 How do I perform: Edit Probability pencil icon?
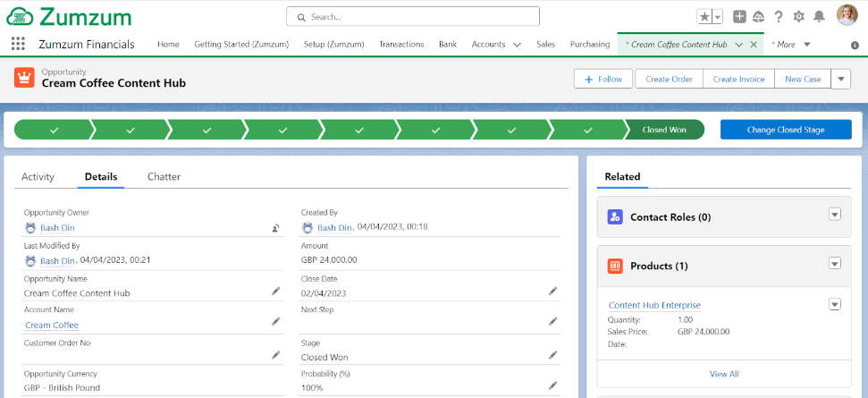pos(552,385)
